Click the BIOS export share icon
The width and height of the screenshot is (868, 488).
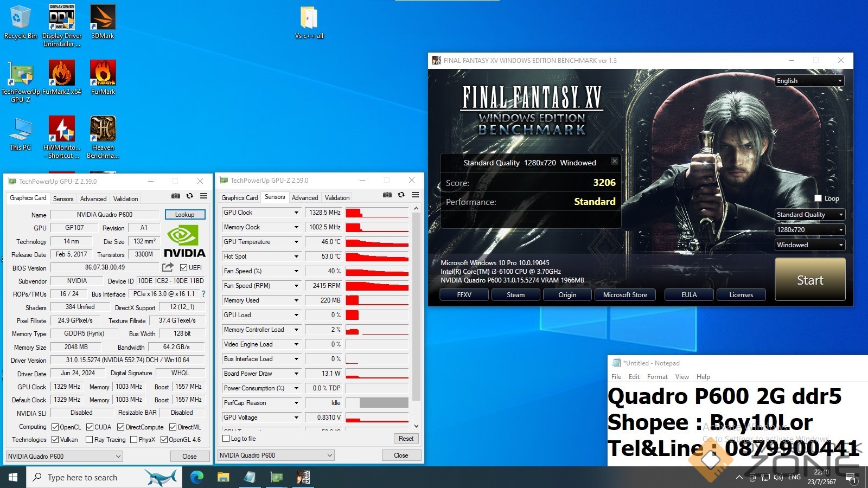(x=168, y=267)
